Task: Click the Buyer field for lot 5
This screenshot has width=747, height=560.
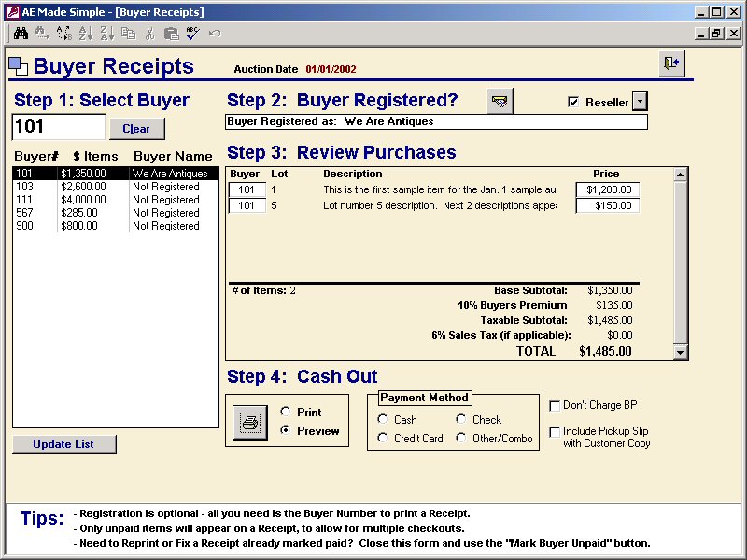Action: (247, 205)
